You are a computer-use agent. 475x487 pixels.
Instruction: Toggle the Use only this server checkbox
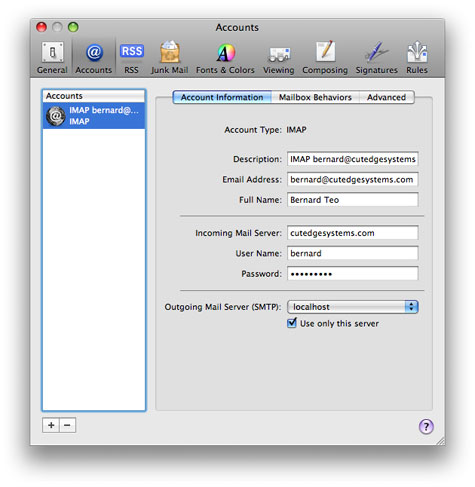[x=292, y=323]
